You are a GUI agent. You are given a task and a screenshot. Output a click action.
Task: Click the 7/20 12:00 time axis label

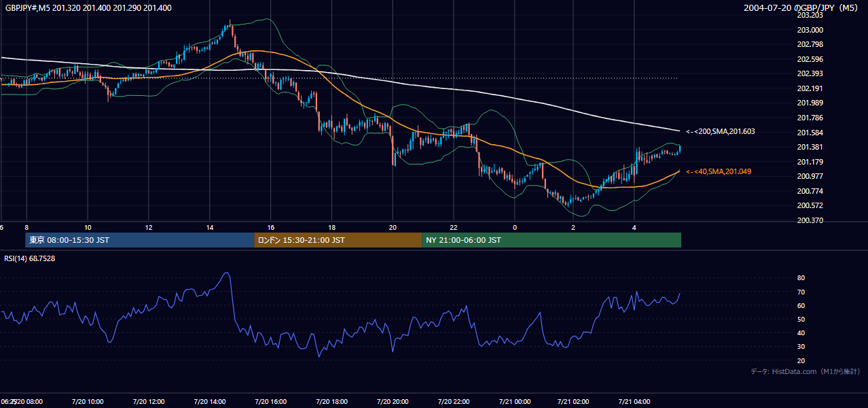[x=148, y=402]
